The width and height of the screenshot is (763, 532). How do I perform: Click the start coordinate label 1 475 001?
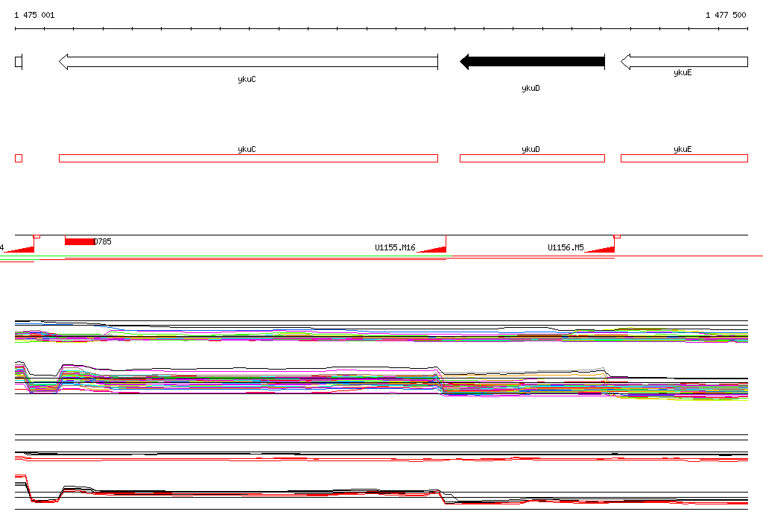pos(34,15)
